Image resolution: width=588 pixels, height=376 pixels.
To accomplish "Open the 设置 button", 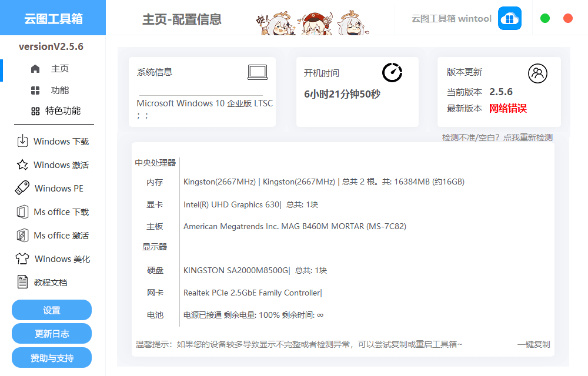I will (x=51, y=310).
